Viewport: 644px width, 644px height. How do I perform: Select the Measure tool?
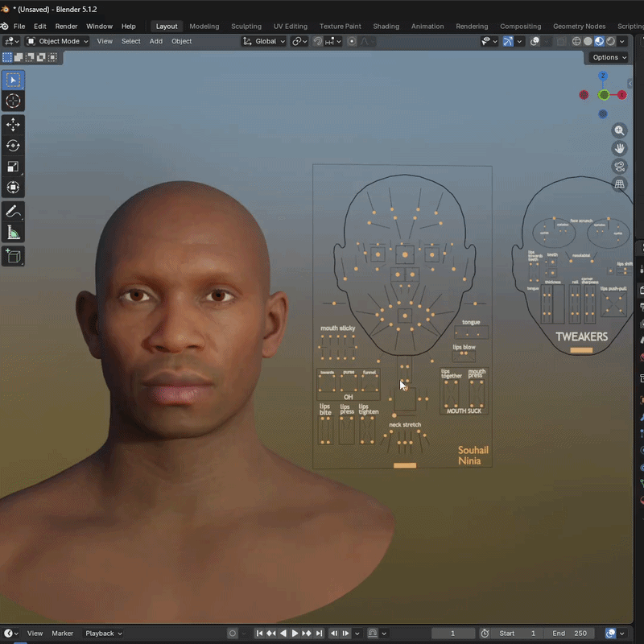click(13, 233)
